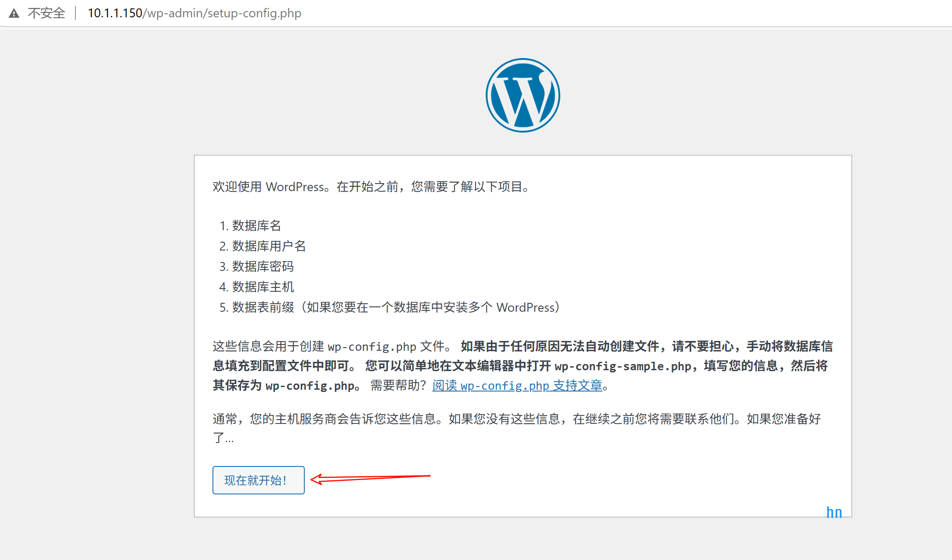Click the 欢迎使用 WordPress heading sentence

[x=370, y=187]
